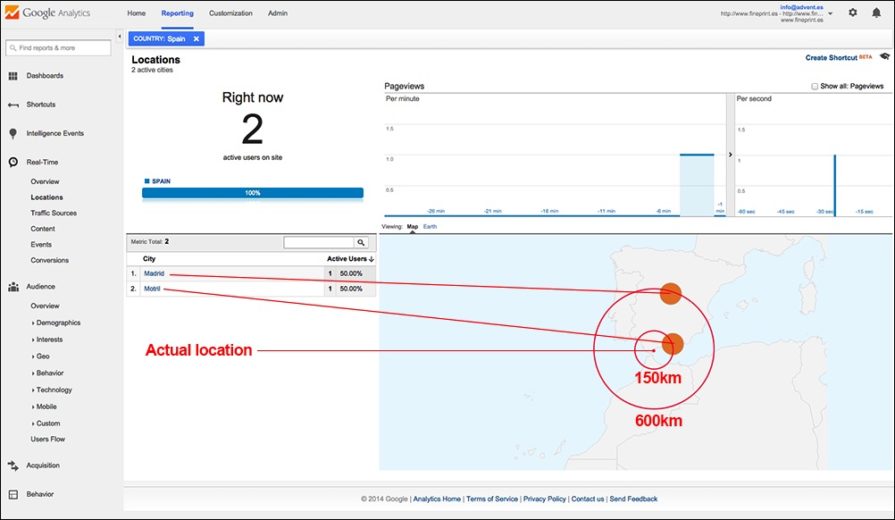Open the Analytics Home footer link
This screenshot has width=895, height=520.
coord(437,499)
